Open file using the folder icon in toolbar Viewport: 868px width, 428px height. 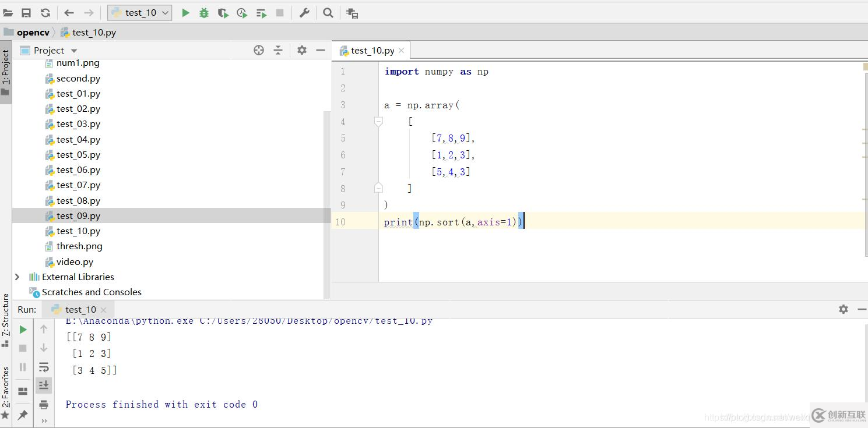[x=8, y=13]
